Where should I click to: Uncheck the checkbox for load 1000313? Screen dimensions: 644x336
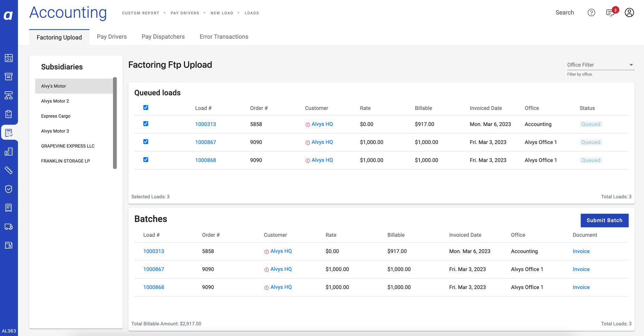pyautogui.click(x=146, y=124)
